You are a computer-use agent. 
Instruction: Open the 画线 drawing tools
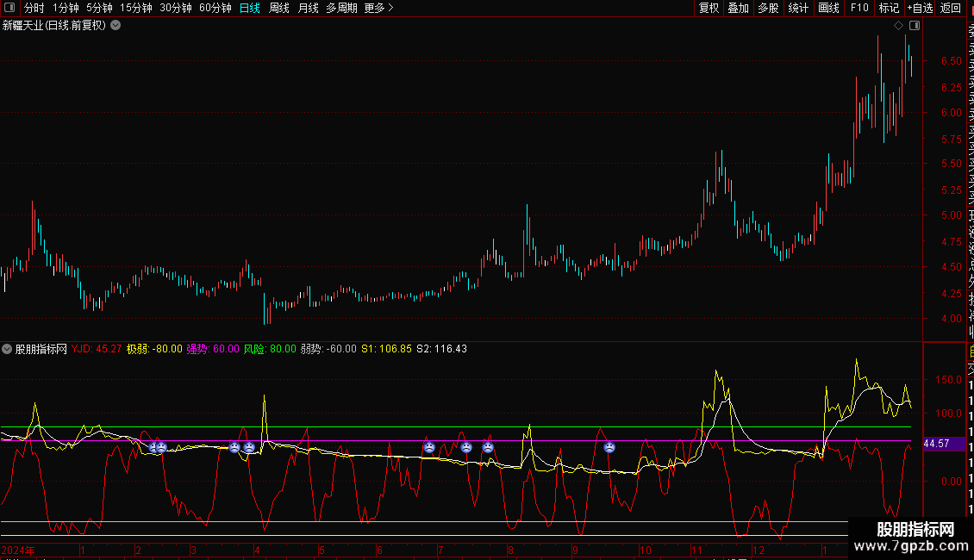[828, 8]
